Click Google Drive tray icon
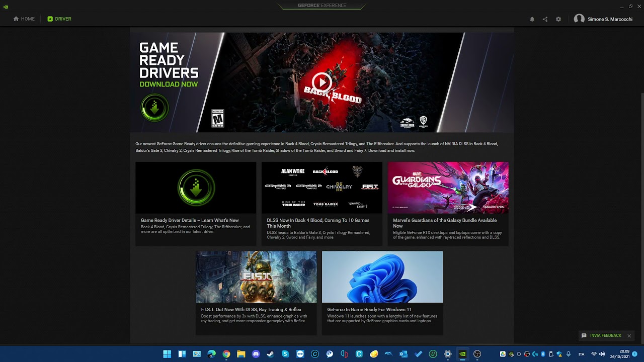This screenshot has height=362, width=644. tap(502, 354)
